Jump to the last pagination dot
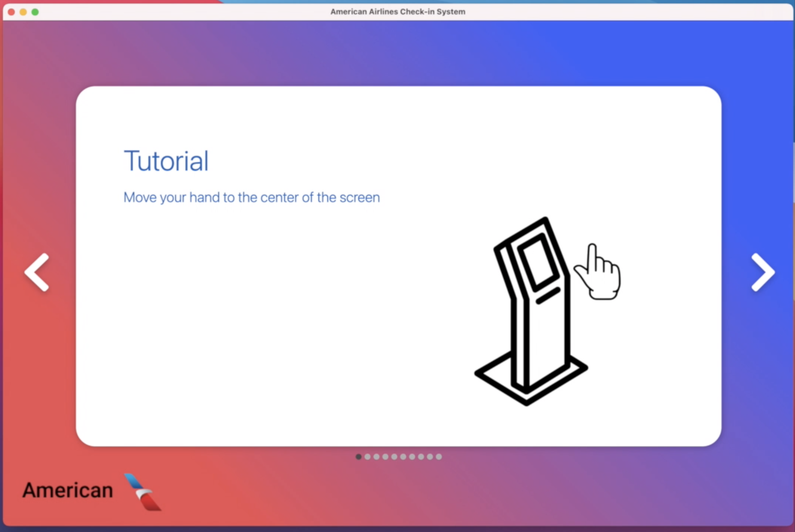Viewport: 795px width, 532px height. [x=439, y=457]
